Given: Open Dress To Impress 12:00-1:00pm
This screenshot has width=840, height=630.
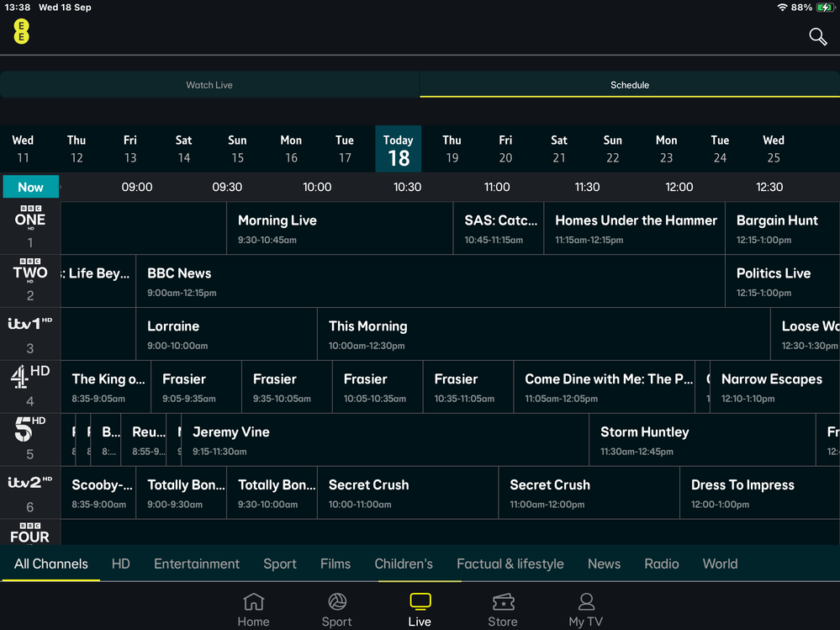Looking at the screenshot, I should [x=759, y=493].
